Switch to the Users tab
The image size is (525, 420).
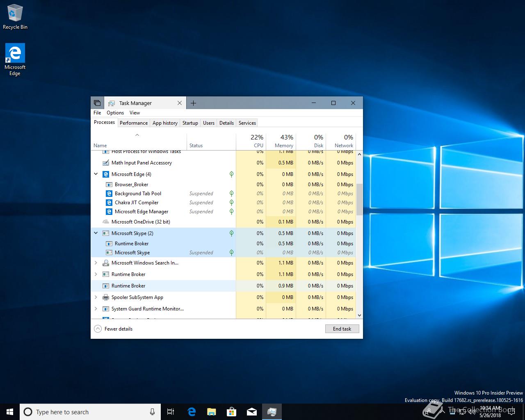(209, 123)
